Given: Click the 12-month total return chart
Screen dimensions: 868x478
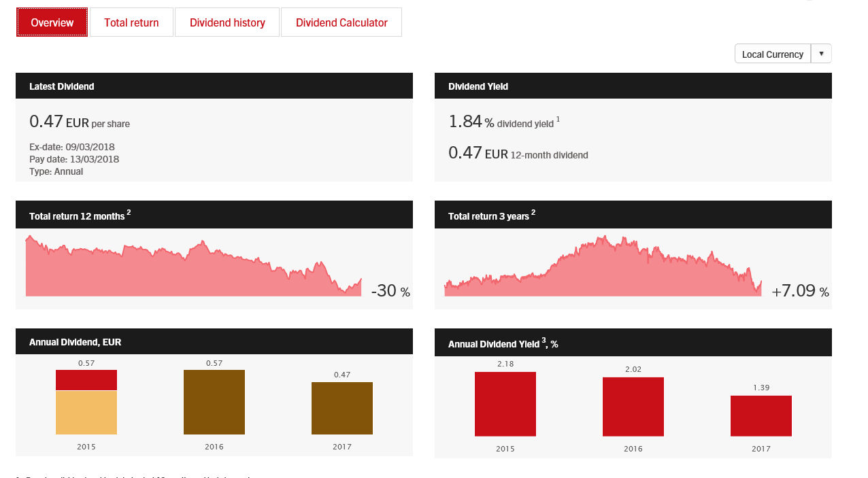Looking at the screenshot, I should [194, 272].
